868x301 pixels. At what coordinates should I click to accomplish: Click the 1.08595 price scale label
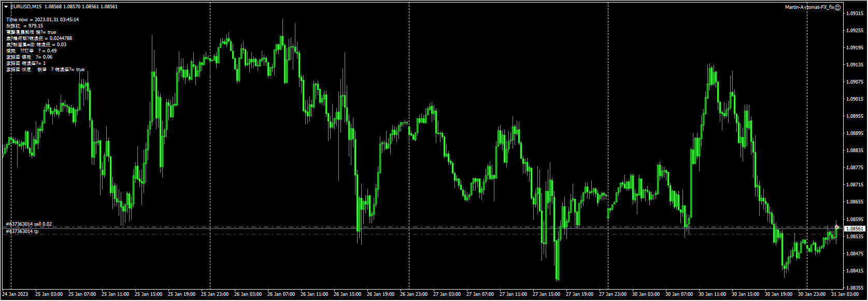pyautogui.click(x=855, y=220)
